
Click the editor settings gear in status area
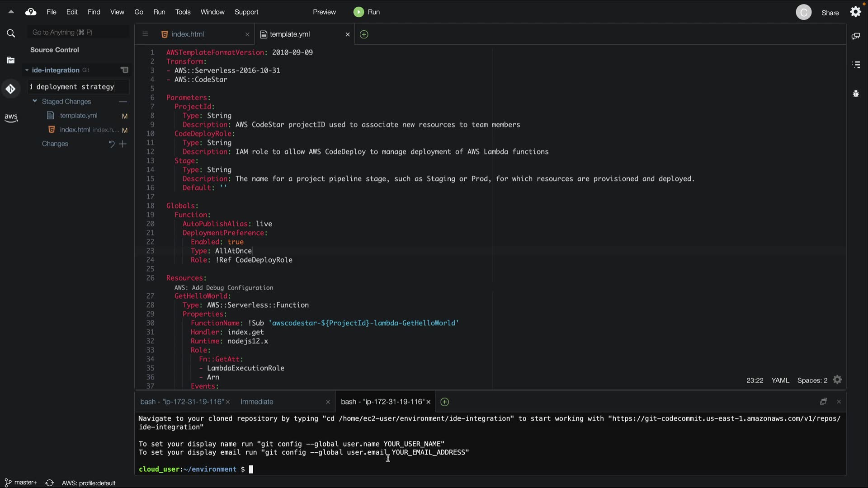click(837, 380)
